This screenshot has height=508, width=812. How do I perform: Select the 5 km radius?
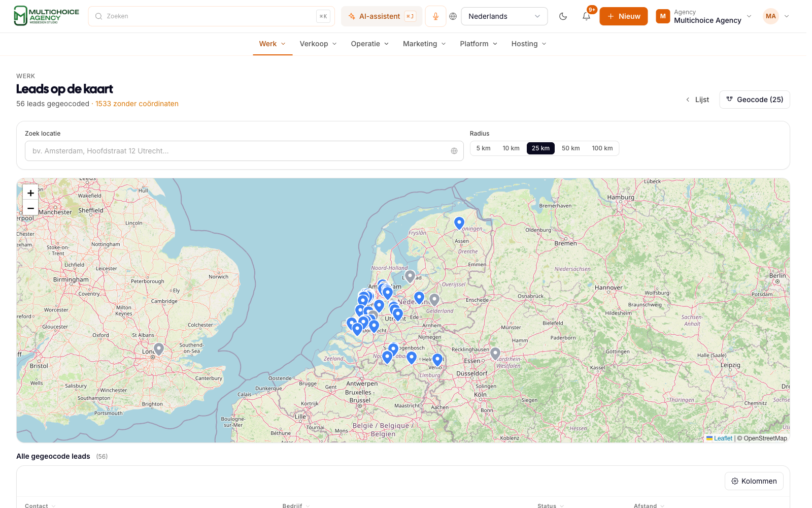coord(483,148)
